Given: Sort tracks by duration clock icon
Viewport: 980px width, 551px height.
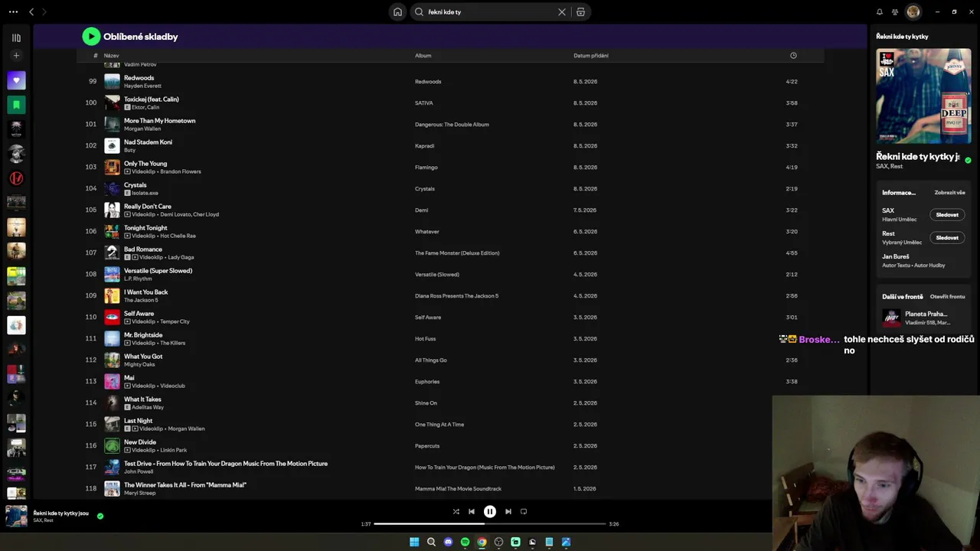Looking at the screenshot, I should (x=793, y=56).
